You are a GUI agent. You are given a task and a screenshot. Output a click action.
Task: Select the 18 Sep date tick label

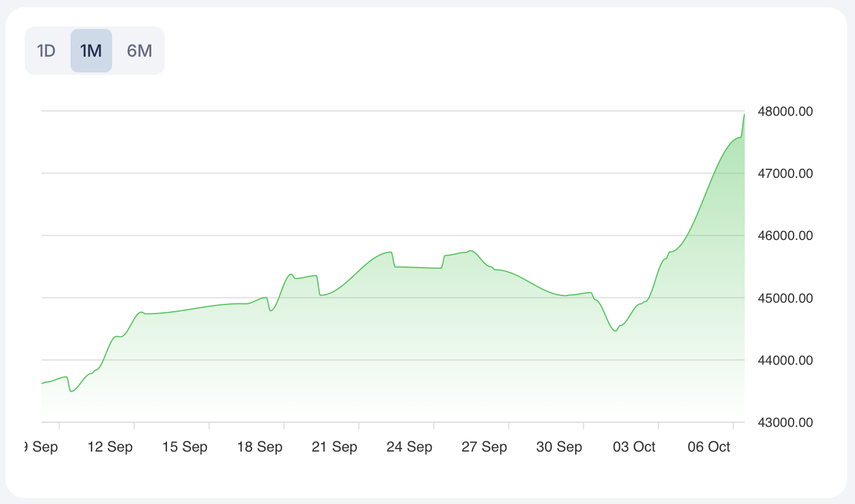260,447
